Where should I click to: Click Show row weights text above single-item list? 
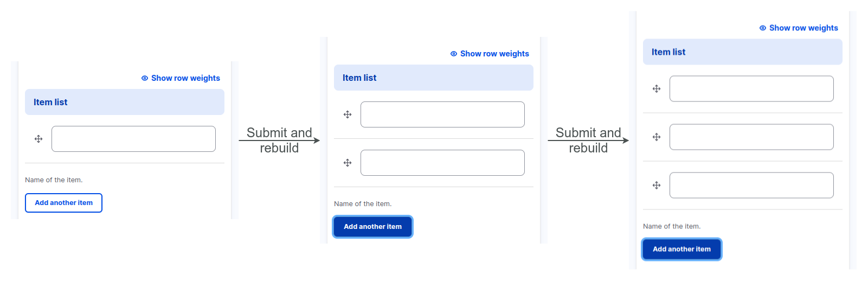(x=185, y=78)
